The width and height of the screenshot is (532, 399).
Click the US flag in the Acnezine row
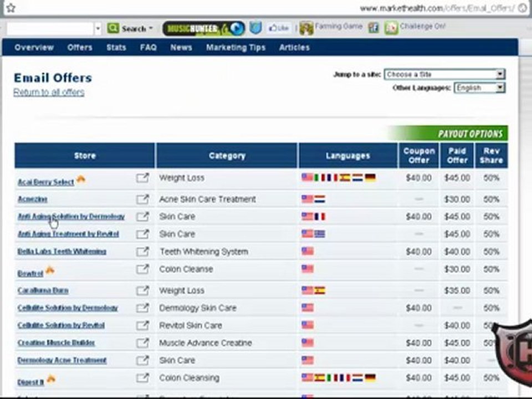(308, 199)
